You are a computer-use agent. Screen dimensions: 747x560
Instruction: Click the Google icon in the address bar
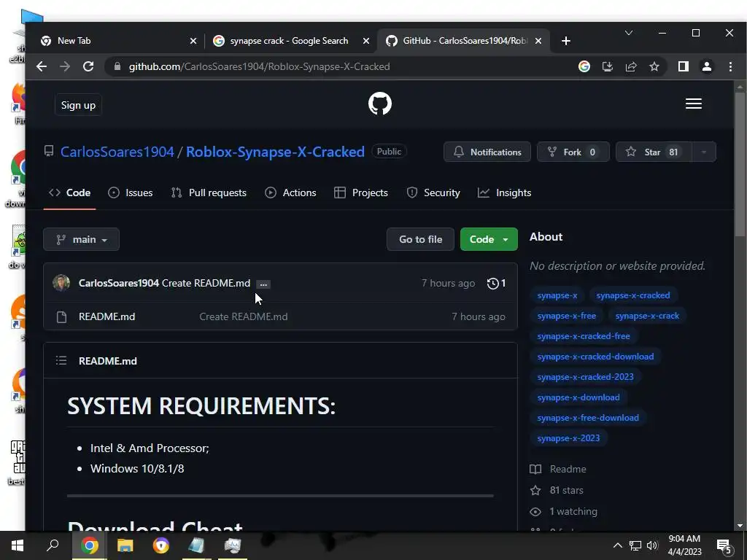click(584, 66)
